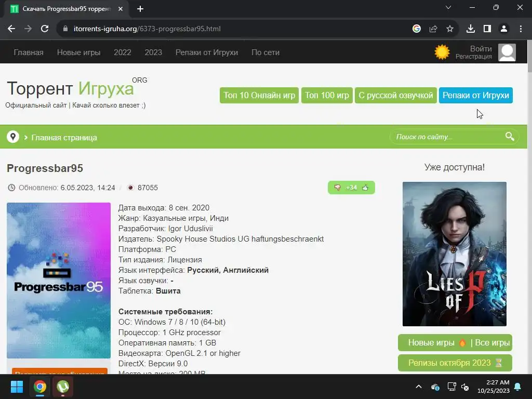Open the 2023 menu item
This screenshot has height=399, width=532.
[153, 52]
